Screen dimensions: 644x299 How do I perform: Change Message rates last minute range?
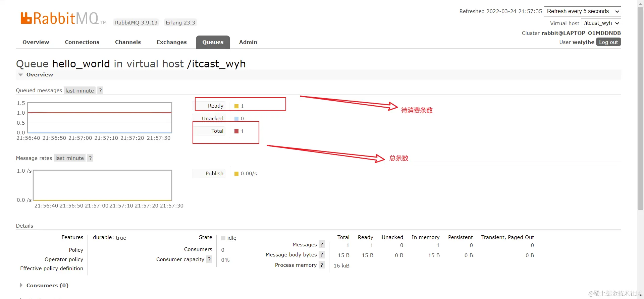click(69, 158)
